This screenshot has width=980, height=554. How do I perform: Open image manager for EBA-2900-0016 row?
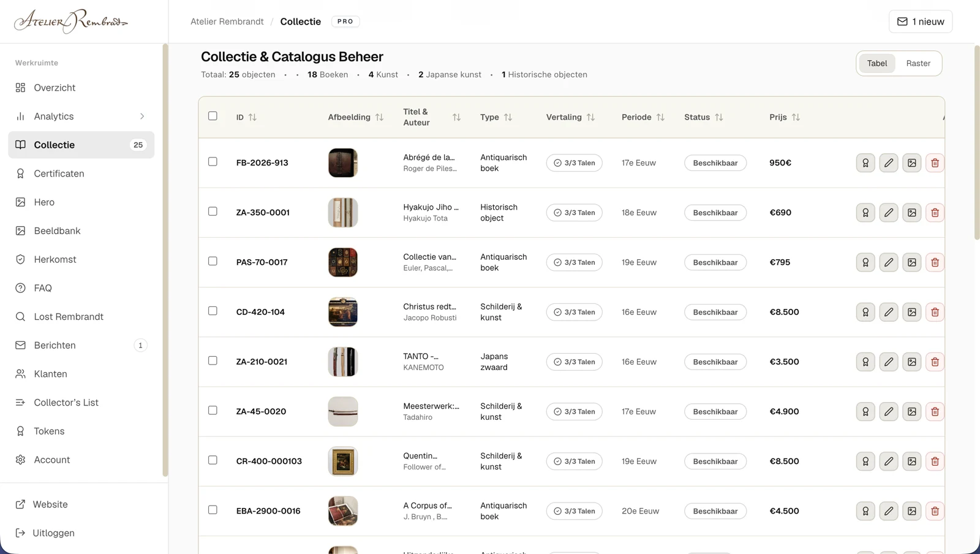[912, 510]
